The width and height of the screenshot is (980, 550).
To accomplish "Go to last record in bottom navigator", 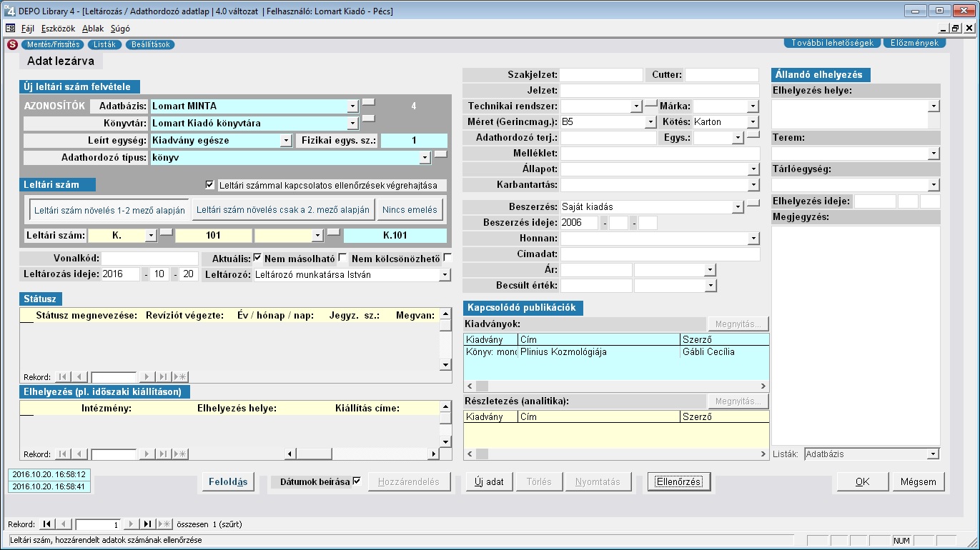I will (x=147, y=524).
